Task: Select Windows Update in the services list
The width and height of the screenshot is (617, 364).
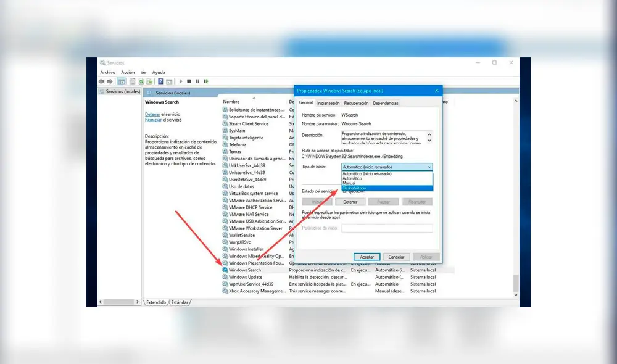Action: [x=245, y=277]
